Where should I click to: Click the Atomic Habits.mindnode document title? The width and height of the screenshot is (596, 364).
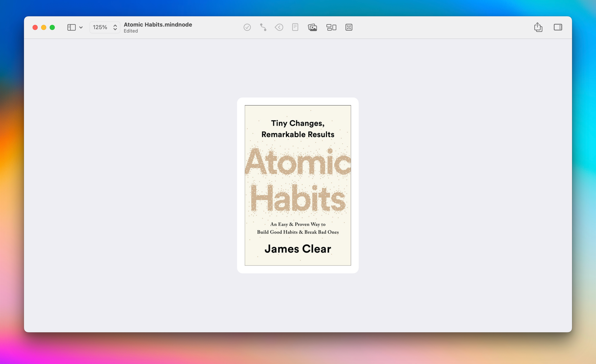158,24
